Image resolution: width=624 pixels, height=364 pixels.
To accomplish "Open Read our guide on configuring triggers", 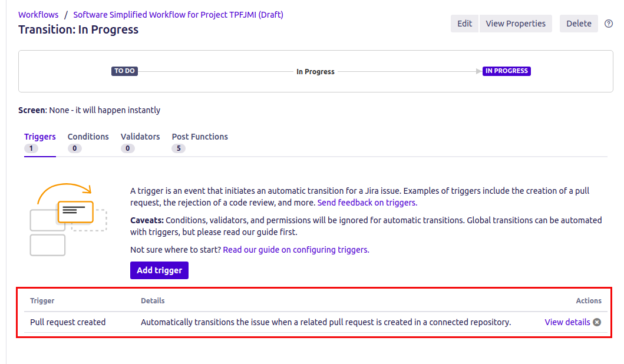I will tap(296, 249).
